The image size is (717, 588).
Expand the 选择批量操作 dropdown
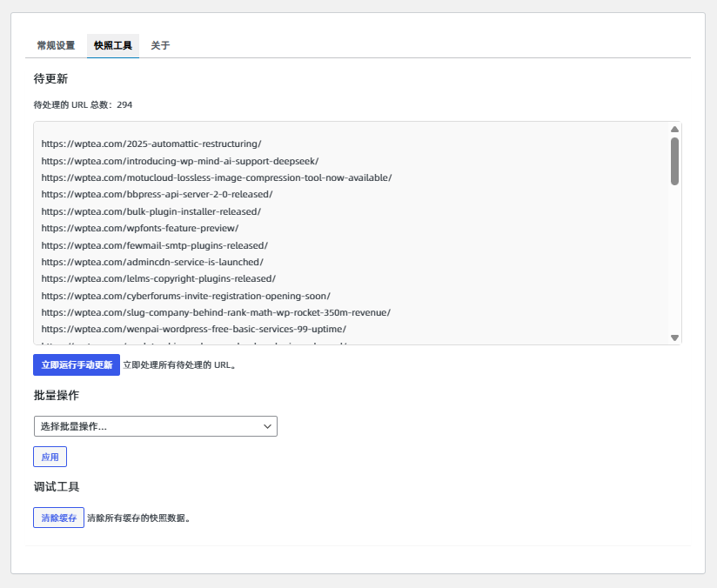coord(155,426)
